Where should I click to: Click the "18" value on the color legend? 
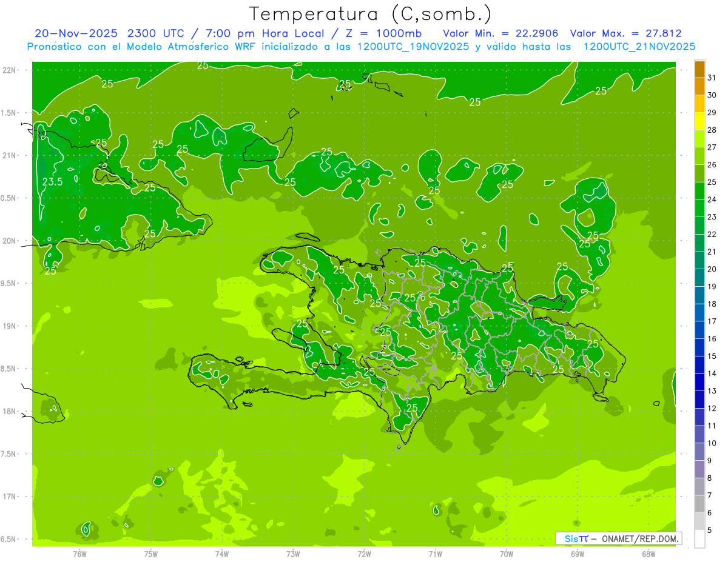[712, 304]
